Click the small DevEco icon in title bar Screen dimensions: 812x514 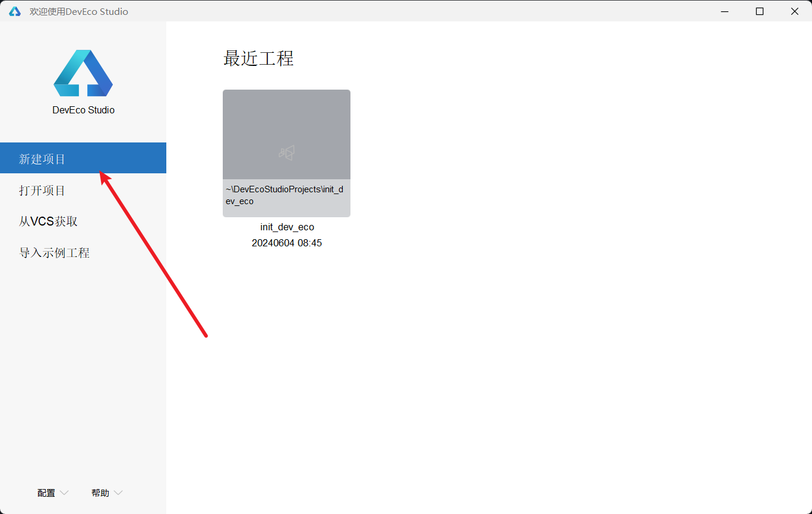point(15,11)
